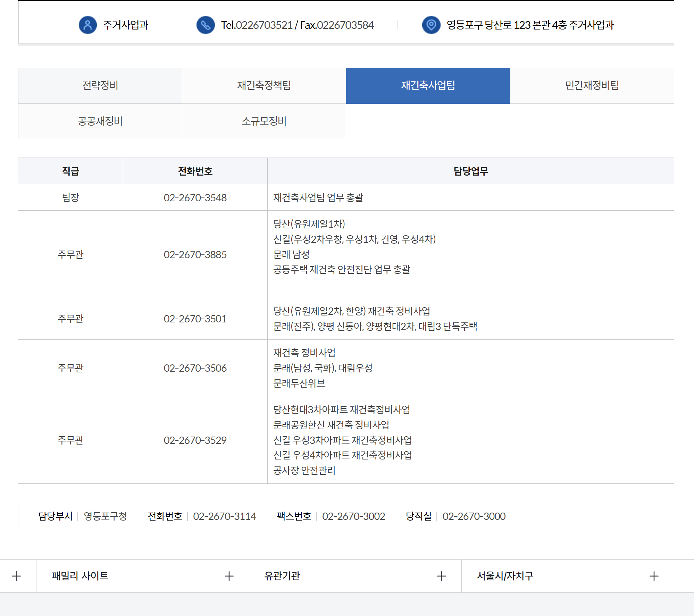
Task: Select the 재건축사업팀 tab
Action: 428,85
